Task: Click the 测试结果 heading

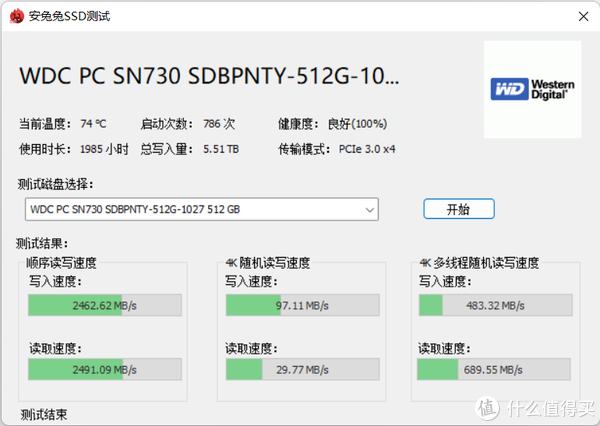Action: (42, 243)
